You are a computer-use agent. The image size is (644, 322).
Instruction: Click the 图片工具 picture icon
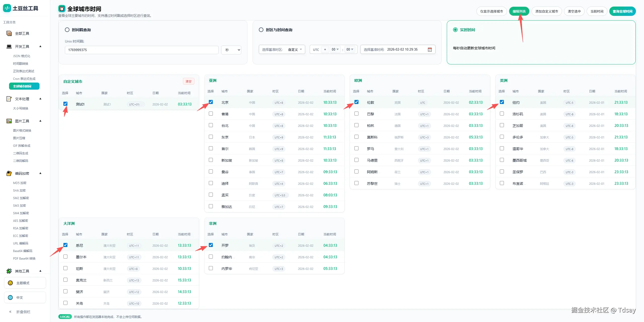pos(9,121)
